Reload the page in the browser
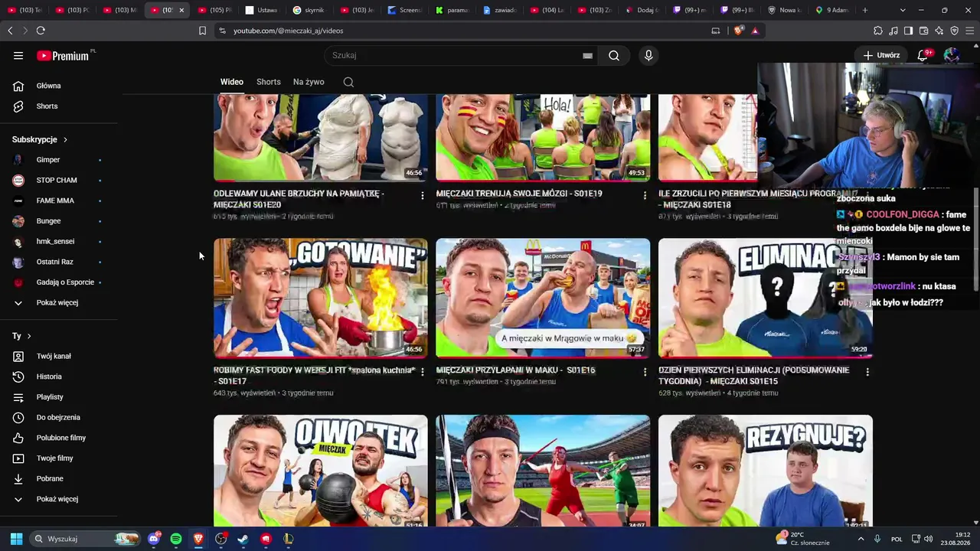This screenshot has height=551, width=980. (x=41, y=31)
